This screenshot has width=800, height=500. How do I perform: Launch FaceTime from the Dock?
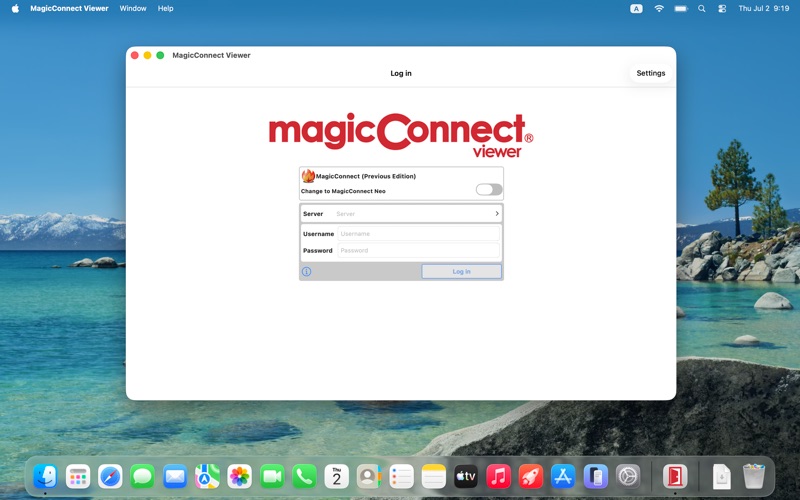(272, 477)
